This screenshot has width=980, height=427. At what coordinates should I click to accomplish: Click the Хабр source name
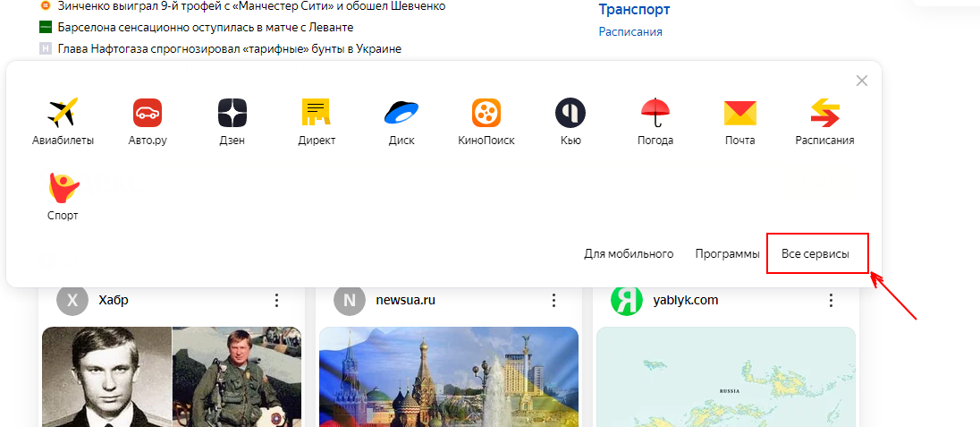click(114, 301)
